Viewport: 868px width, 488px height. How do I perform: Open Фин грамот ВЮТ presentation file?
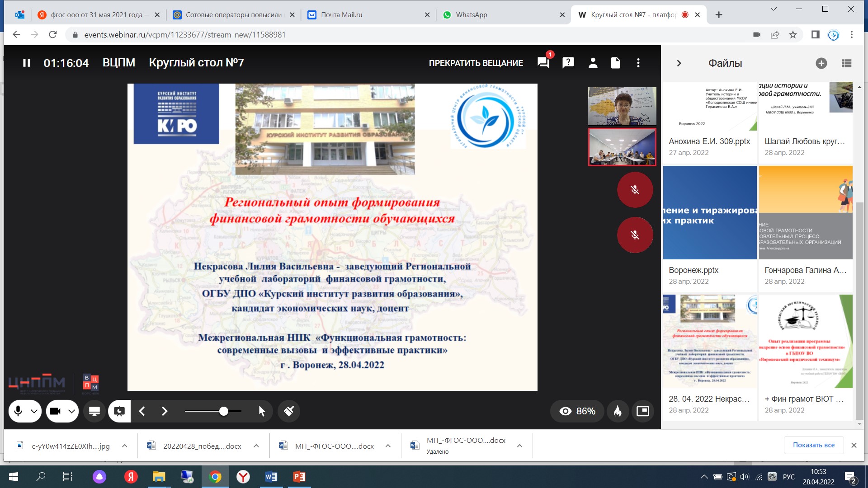pos(806,357)
